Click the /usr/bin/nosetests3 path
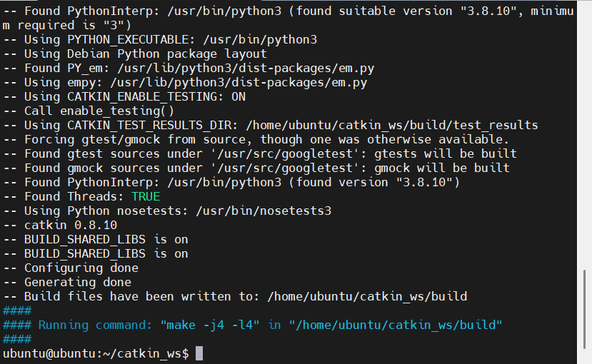The image size is (592, 364). (271, 211)
